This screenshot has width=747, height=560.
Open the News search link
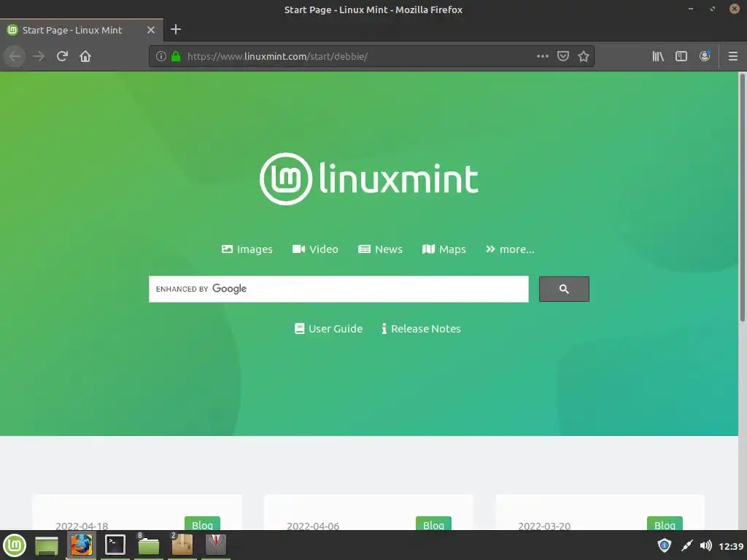(380, 249)
